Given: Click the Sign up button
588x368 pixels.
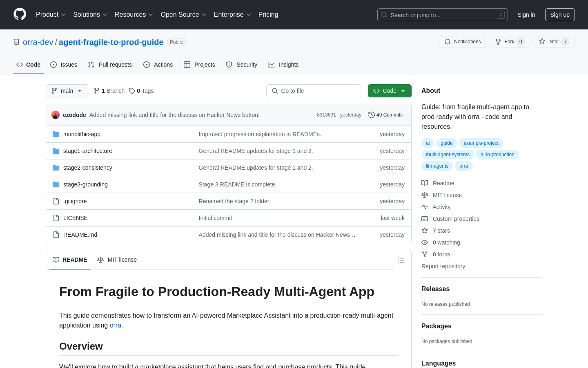Looking at the screenshot, I should pos(560,15).
